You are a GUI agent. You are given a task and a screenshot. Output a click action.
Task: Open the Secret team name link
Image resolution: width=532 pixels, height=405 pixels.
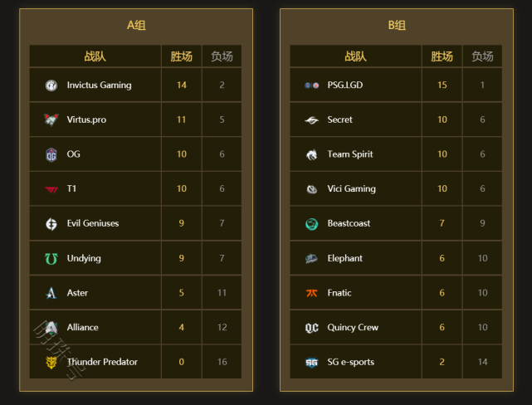[339, 120]
